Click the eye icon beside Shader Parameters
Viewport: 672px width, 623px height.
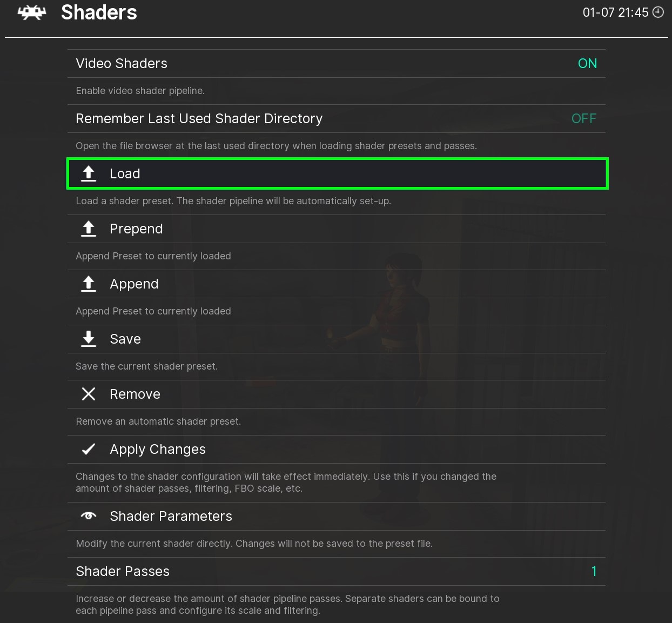89,516
